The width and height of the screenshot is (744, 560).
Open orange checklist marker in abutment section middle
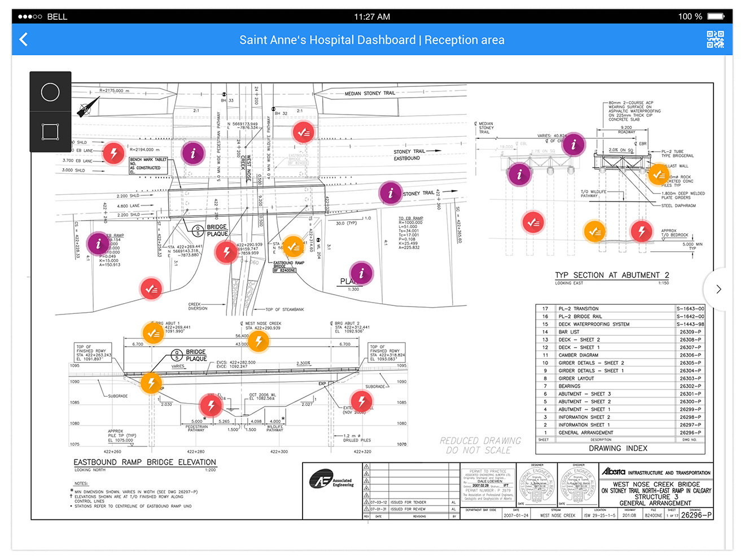pyautogui.click(x=594, y=231)
